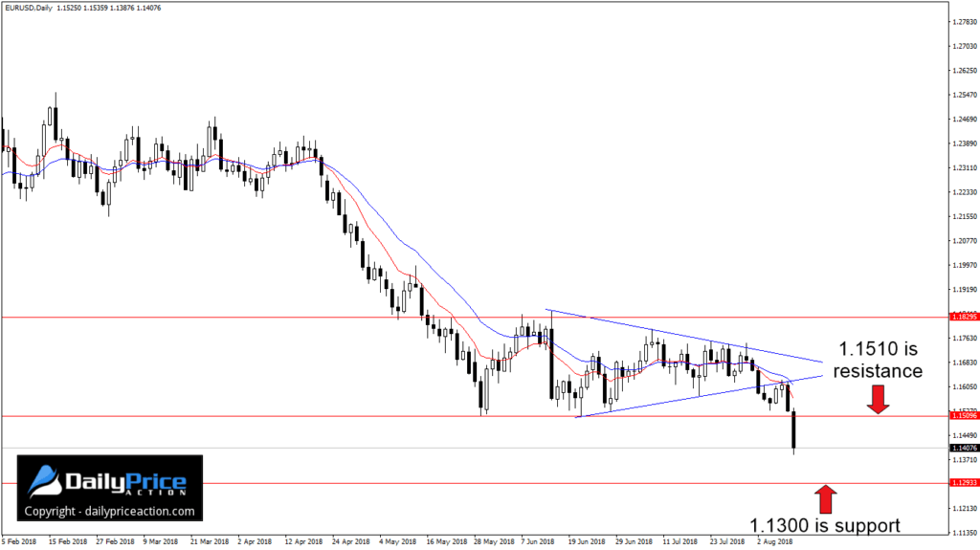980x550 pixels.
Task: Click the '1.1300 is support' annotation text
Action: (x=825, y=526)
